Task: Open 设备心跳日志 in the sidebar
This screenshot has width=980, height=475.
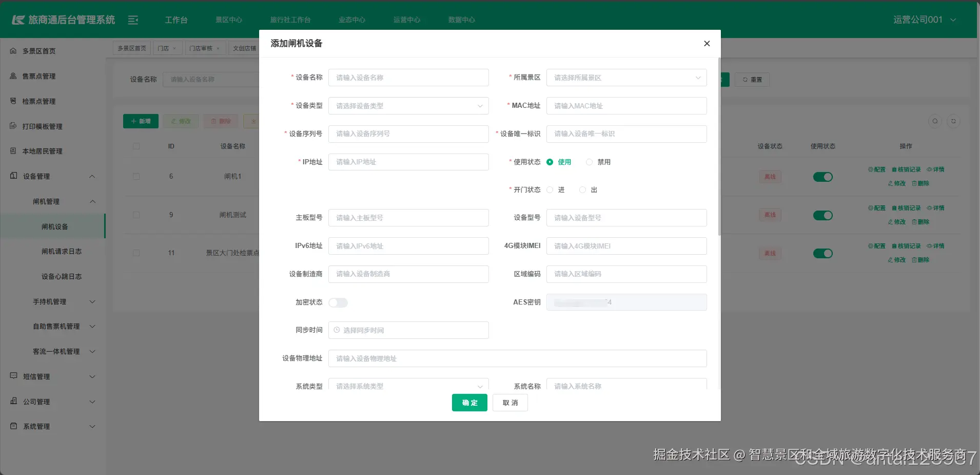Action: click(62, 276)
